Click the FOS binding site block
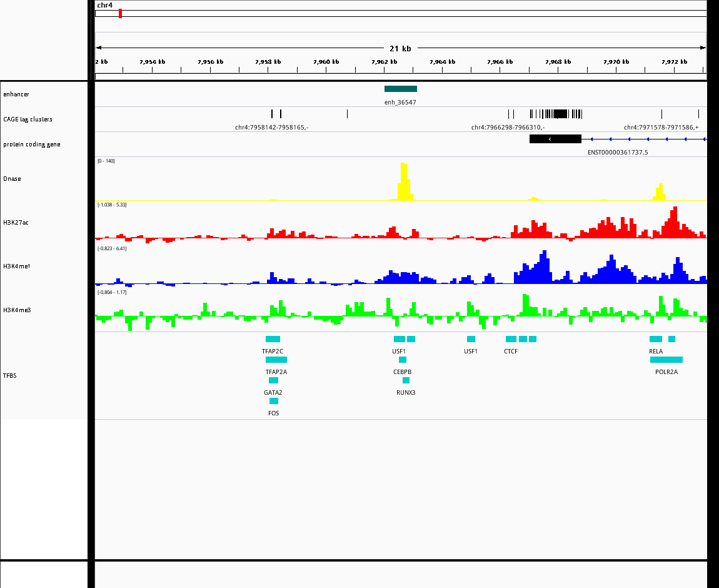This screenshot has width=719, height=588. pyautogui.click(x=274, y=401)
